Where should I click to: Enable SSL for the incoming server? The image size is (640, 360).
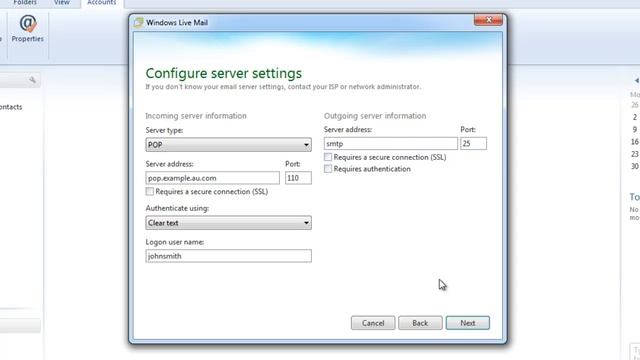150,191
